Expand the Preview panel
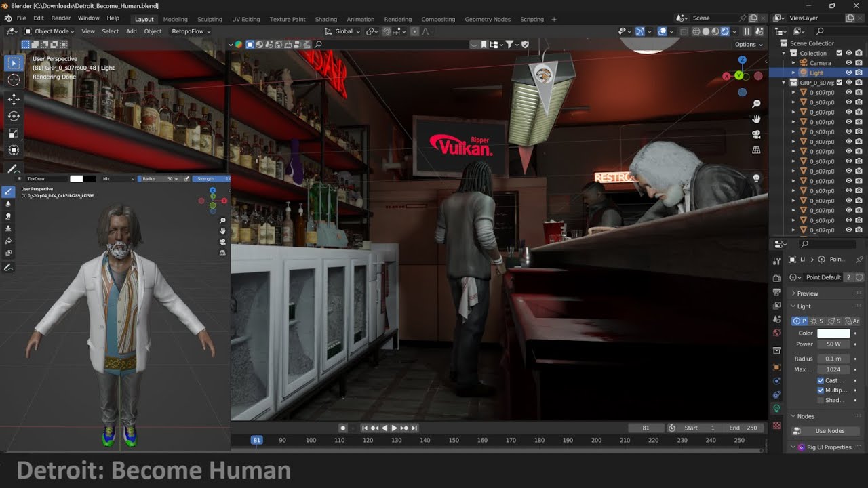The image size is (868, 488). tap(826, 293)
